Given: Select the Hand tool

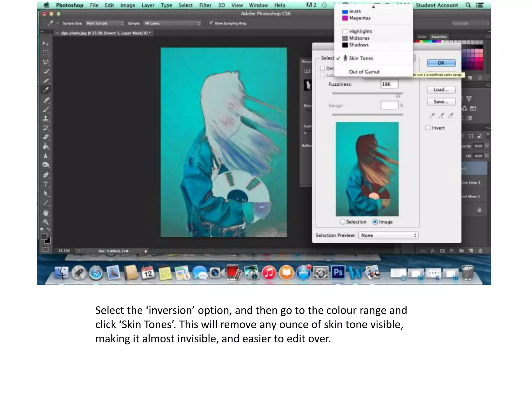Looking at the screenshot, I should [x=46, y=213].
